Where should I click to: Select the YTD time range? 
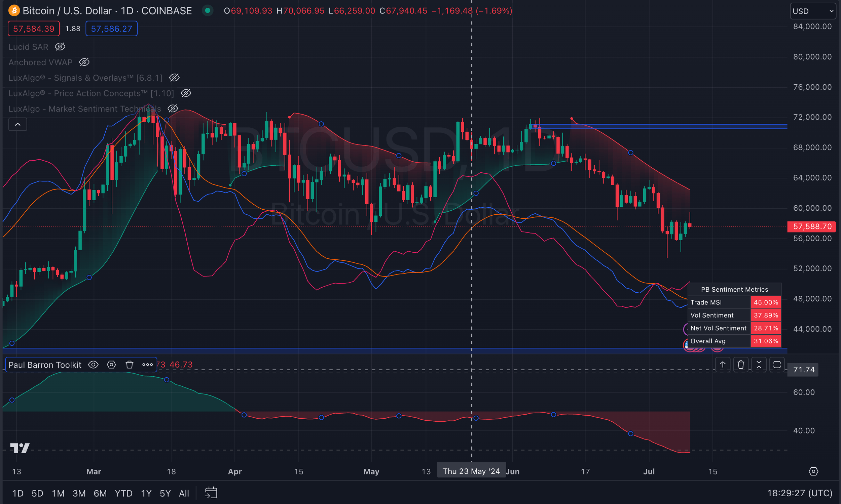coord(123,493)
